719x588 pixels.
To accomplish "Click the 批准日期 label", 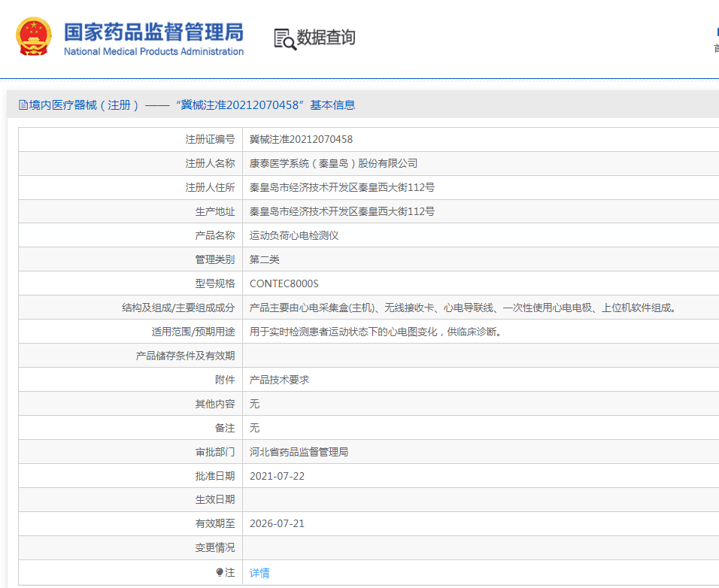I will [x=215, y=476].
